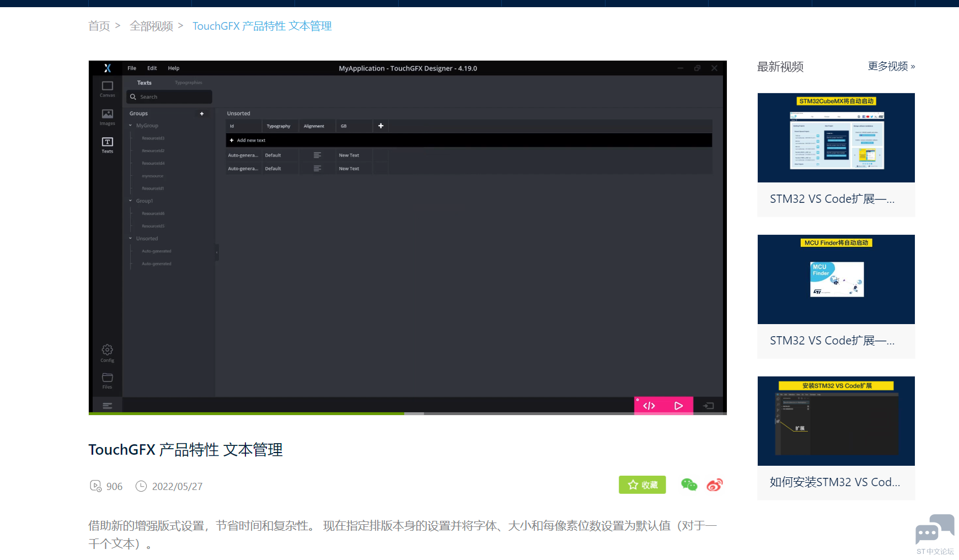This screenshot has height=560, width=959.
Task: Switch to the Typographies tab
Action: 189,83
